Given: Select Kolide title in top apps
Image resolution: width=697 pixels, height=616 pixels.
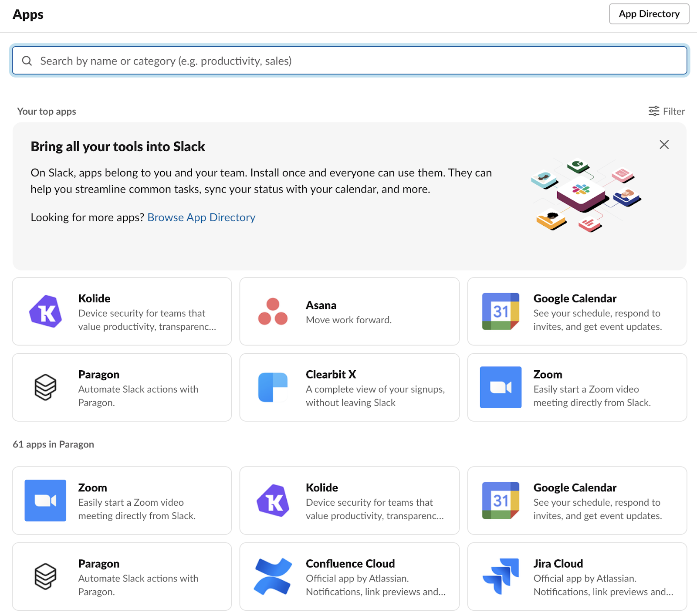Looking at the screenshot, I should click(x=94, y=299).
